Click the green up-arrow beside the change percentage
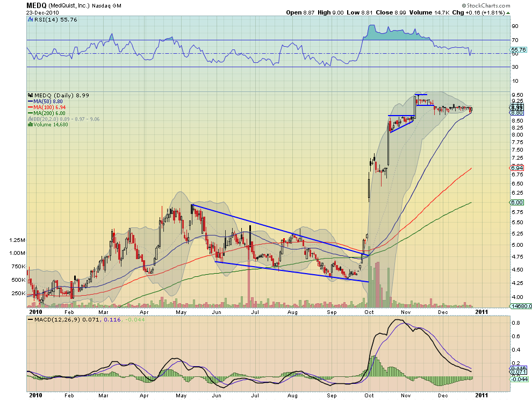The image size is (532, 400). [508, 13]
